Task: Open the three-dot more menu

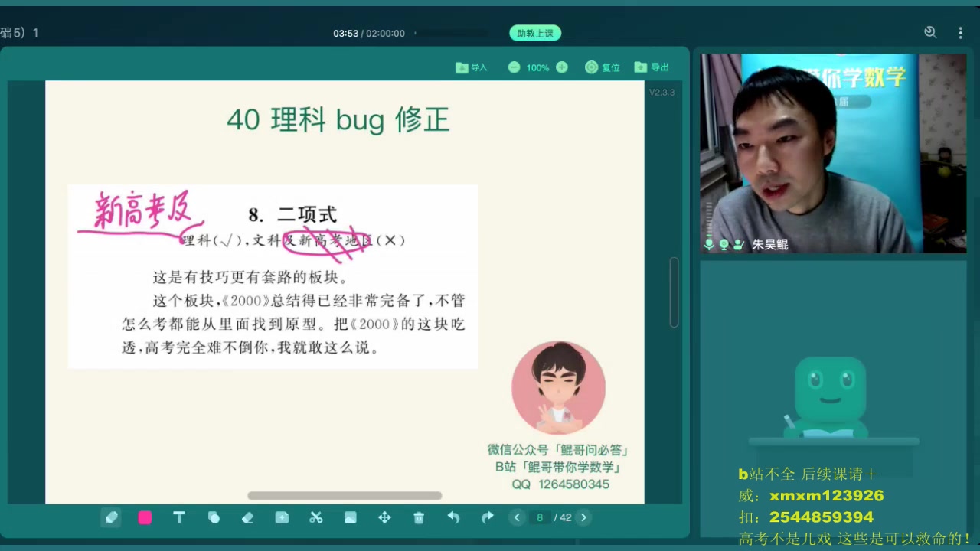Action: [960, 33]
